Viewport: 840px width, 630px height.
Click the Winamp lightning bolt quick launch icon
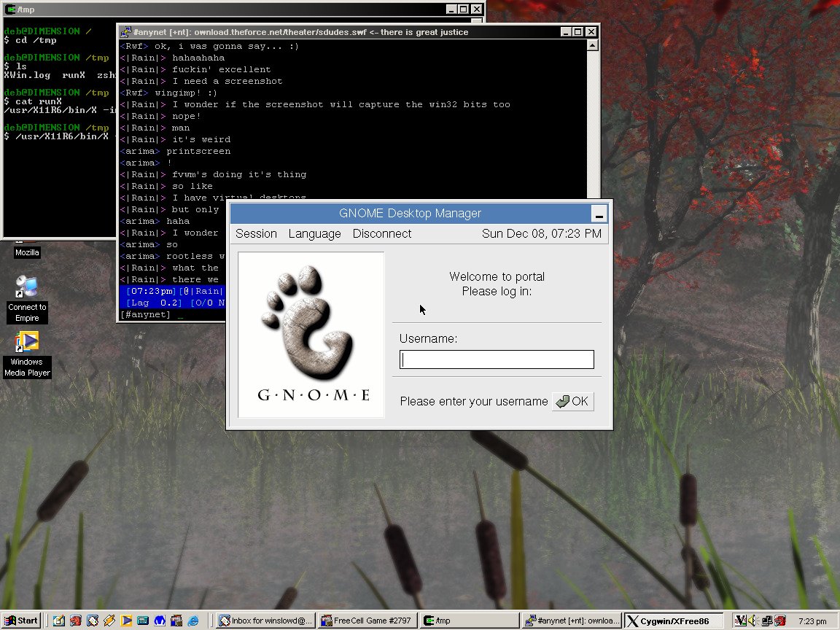(109, 621)
